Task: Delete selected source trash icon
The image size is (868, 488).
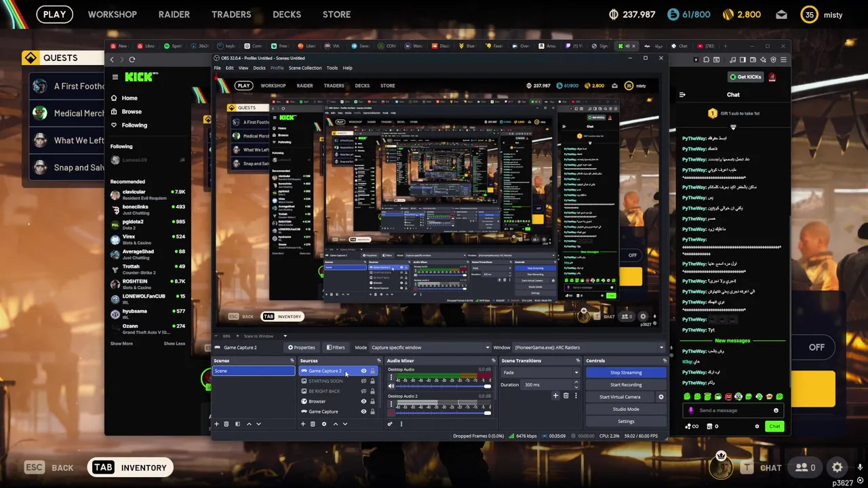Action: 313,424
